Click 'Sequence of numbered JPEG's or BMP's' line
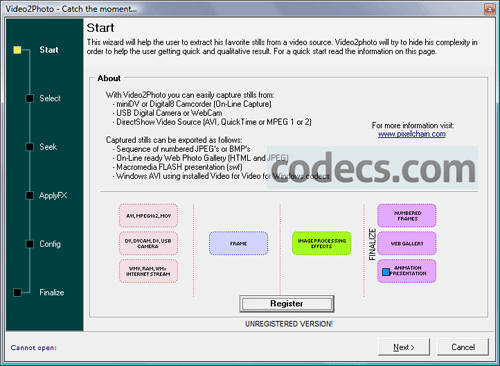 182,149
